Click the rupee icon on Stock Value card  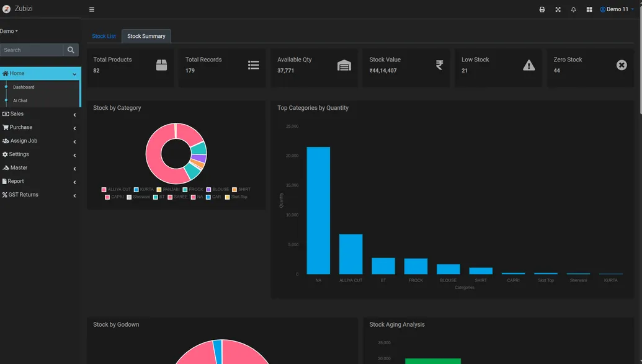pyautogui.click(x=439, y=64)
